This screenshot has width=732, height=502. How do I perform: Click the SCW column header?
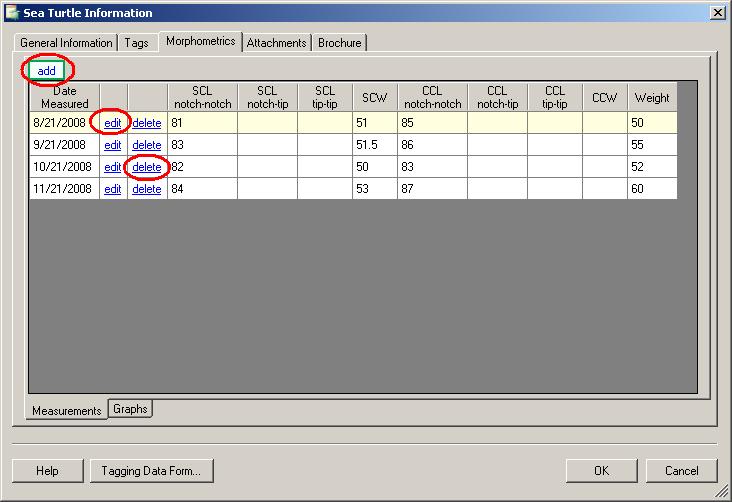[374, 97]
